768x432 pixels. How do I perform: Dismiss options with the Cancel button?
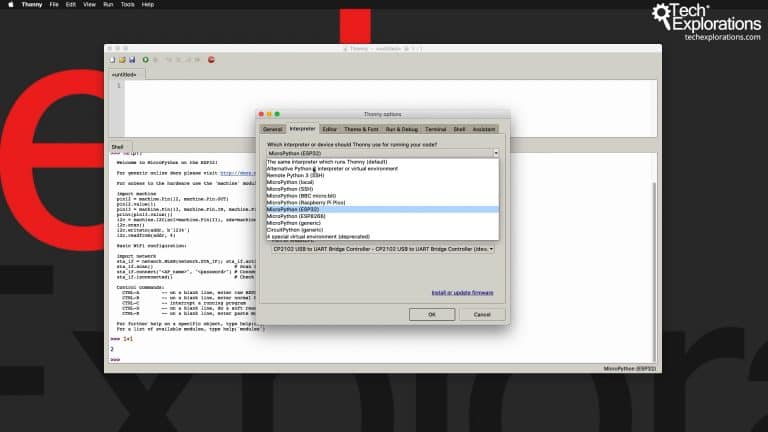[482, 314]
